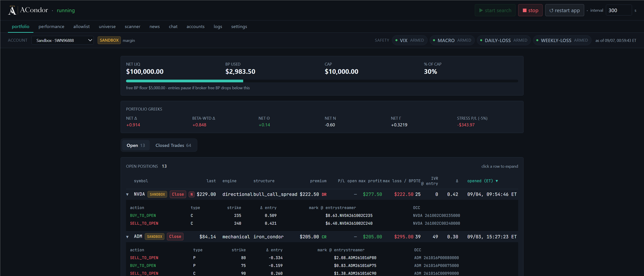Click the NVDA BUY_TO_OPEN leg action
This screenshot has width=644, height=276.
coord(143,216)
